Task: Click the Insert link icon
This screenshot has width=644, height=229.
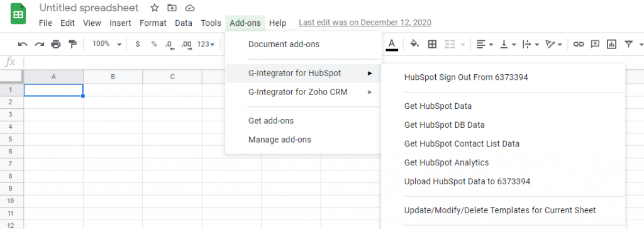Action: coord(579,44)
